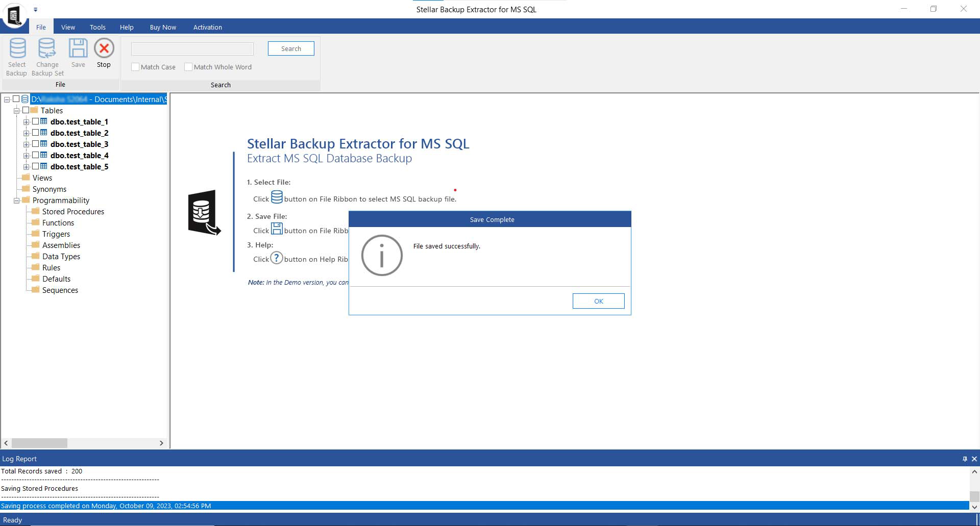
Task: Click the Views folder icon
Action: tap(26, 177)
